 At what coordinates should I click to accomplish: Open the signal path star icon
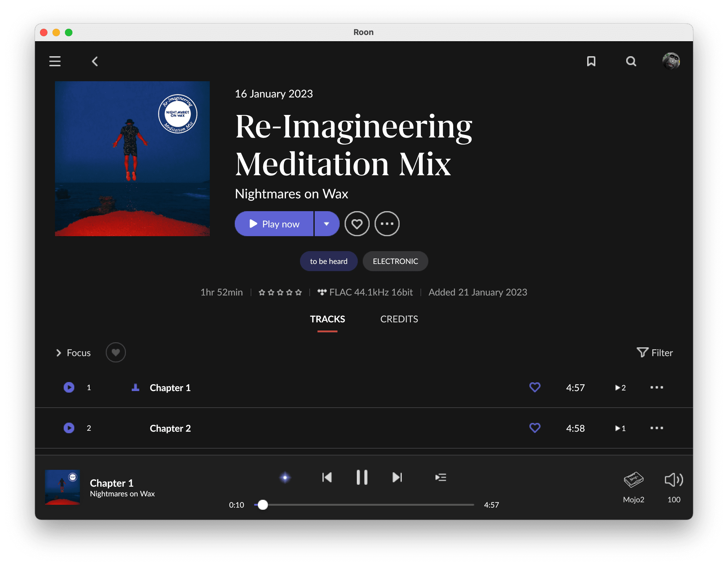(x=285, y=478)
